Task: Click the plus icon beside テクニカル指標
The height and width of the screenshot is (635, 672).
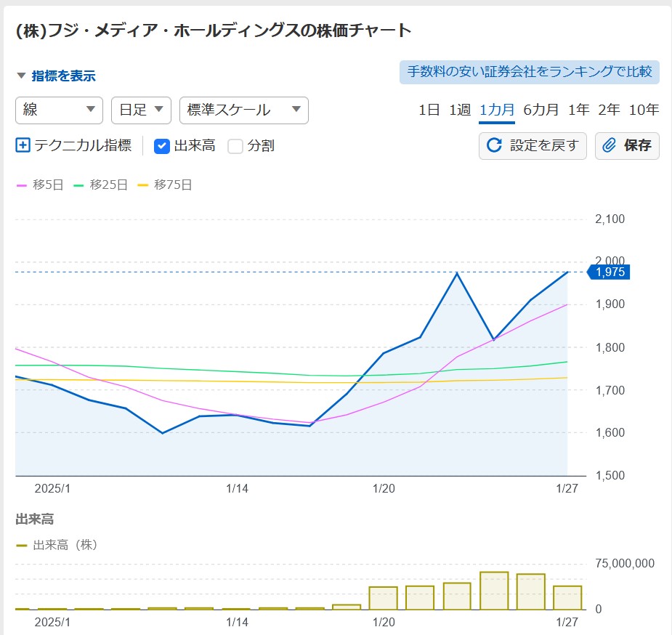Action: point(23,145)
